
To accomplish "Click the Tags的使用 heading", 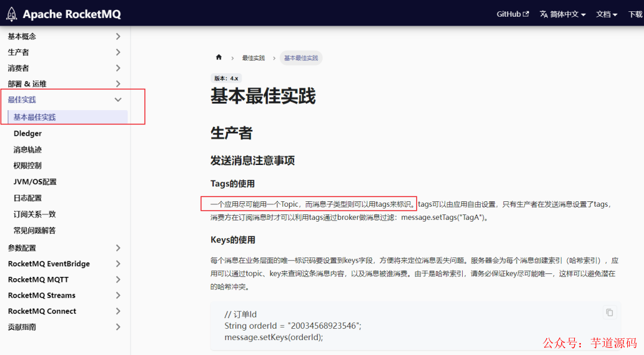I will [x=233, y=183].
